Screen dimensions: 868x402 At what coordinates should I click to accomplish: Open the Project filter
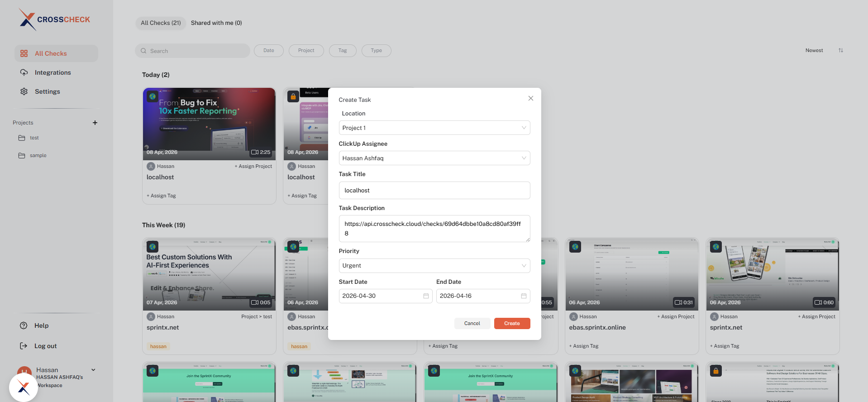(x=306, y=51)
